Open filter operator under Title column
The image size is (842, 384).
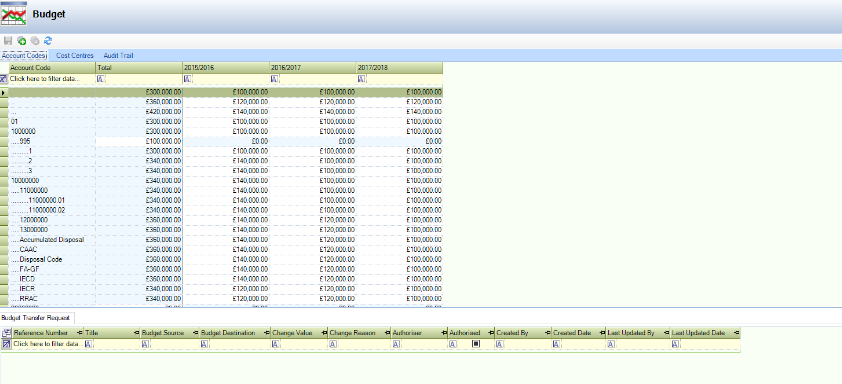point(89,344)
